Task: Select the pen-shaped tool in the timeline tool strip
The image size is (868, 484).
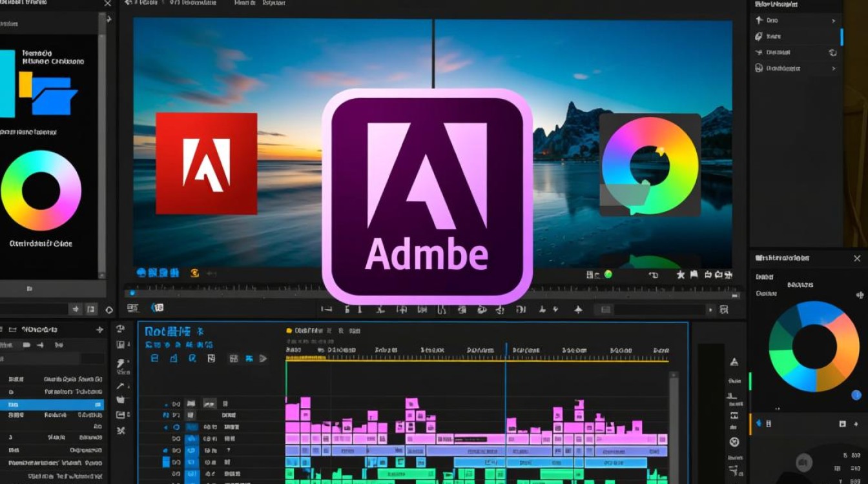Action: (x=120, y=386)
